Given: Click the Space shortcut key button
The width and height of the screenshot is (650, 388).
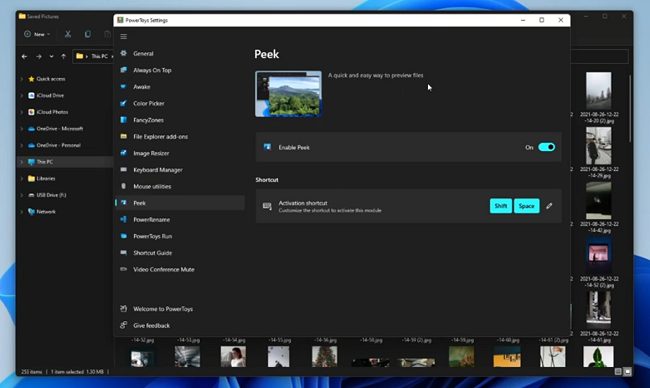Looking at the screenshot, I should pos(526,206).
